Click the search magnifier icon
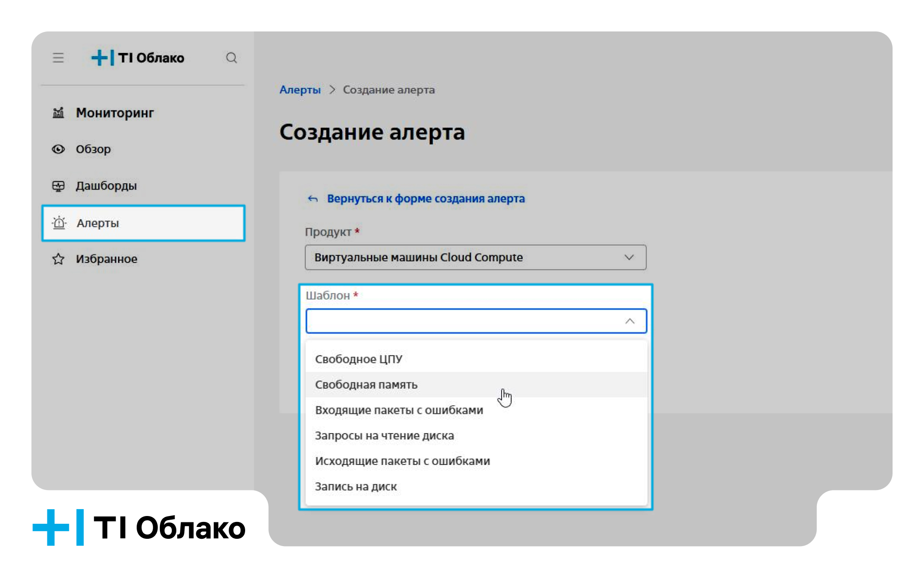This screenshot has width=924, height=578. (231, 58)
